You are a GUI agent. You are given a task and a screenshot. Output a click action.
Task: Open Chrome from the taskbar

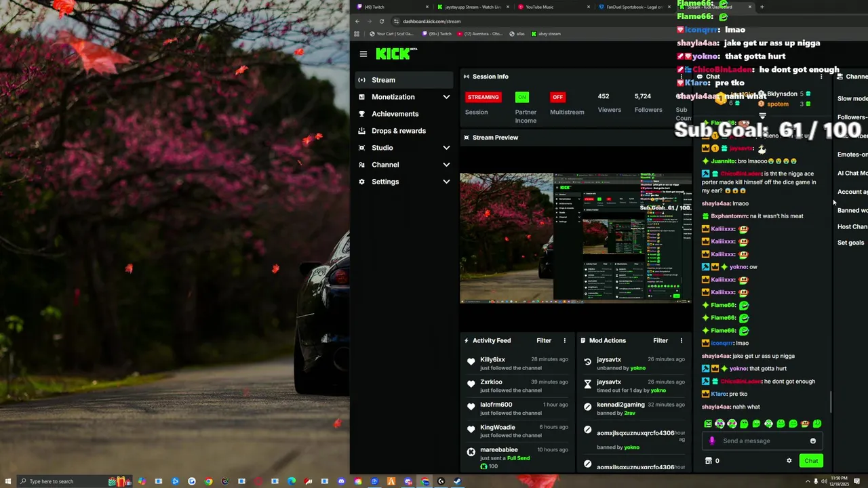click(x=208, y=481)
